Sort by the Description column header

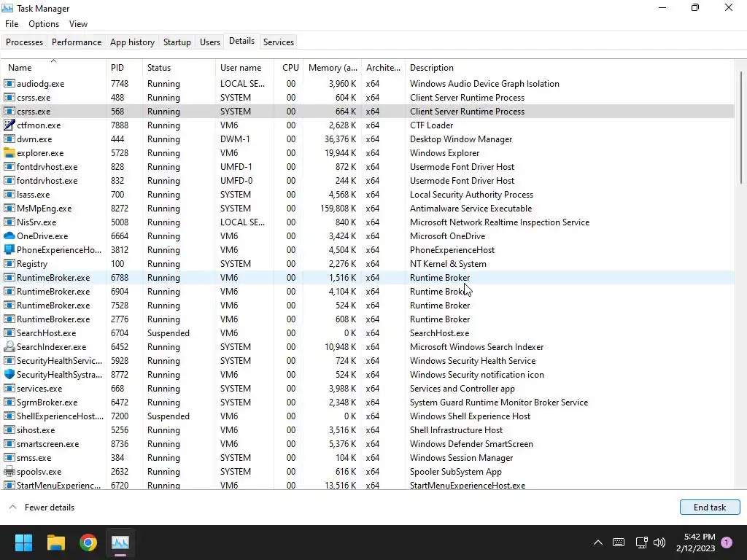tap(569, 68)
